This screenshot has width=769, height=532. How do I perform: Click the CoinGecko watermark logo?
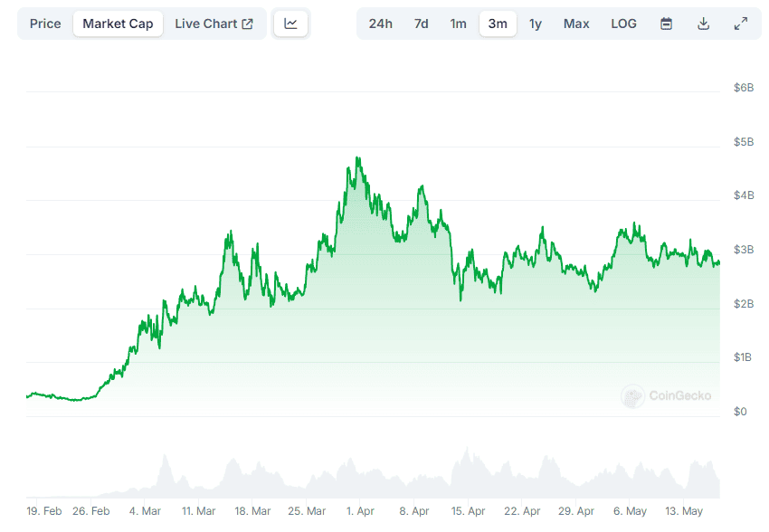[x=632, y=395]
